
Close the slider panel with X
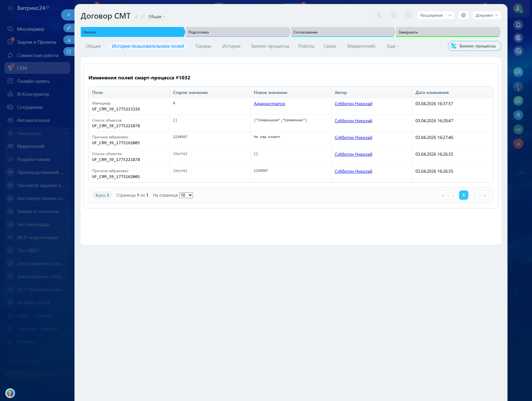[x=68, y=15]
